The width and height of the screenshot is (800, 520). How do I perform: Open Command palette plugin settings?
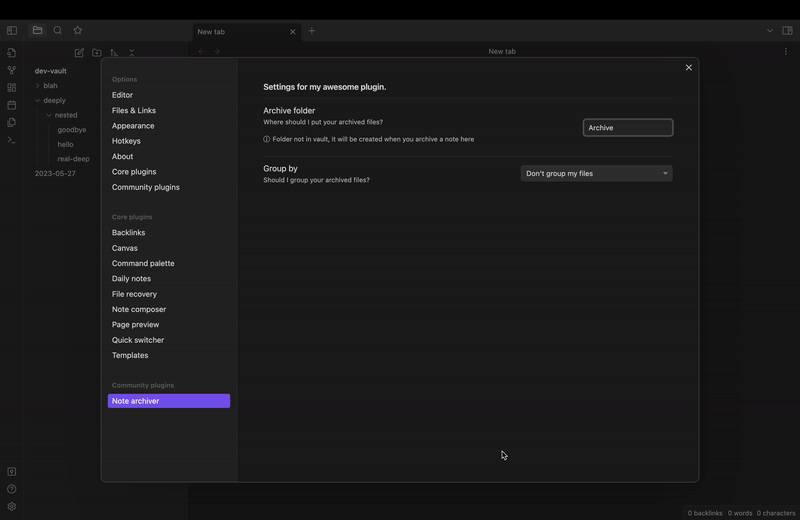point(143,263)
